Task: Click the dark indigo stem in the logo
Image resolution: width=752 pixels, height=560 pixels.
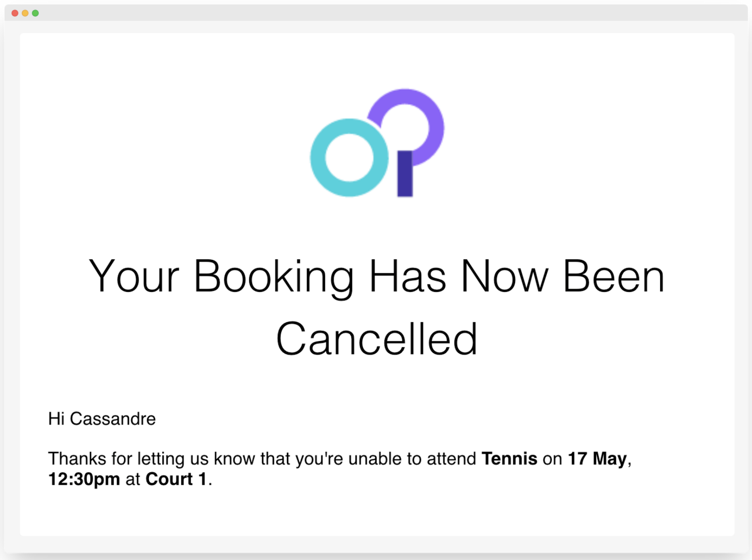Action: [x=405, y=173]
